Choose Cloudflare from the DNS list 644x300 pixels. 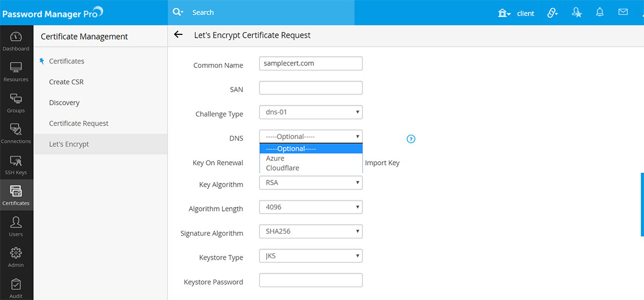click(282, 168)
